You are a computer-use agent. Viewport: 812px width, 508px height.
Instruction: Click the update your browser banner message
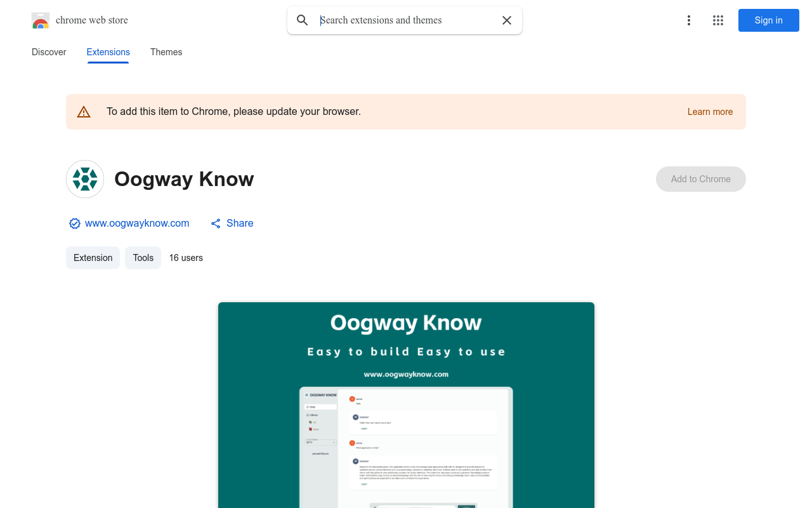(233, 112)
